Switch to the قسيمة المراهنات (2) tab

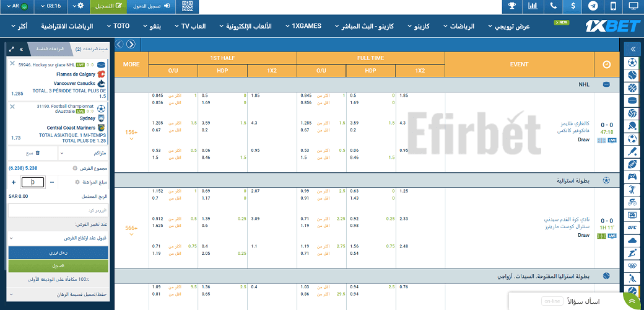click(x=92, y=49)
